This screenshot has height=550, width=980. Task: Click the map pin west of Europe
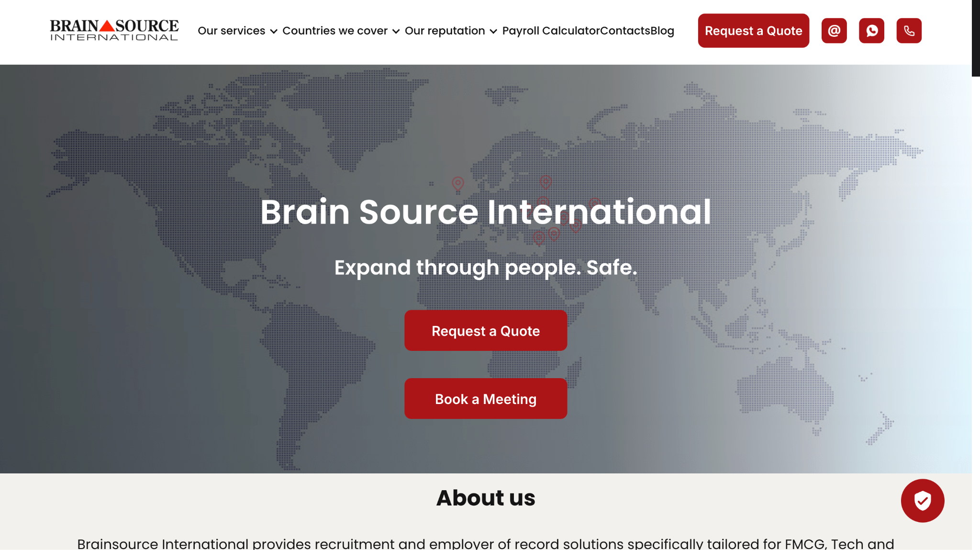[x=458, y=183]
